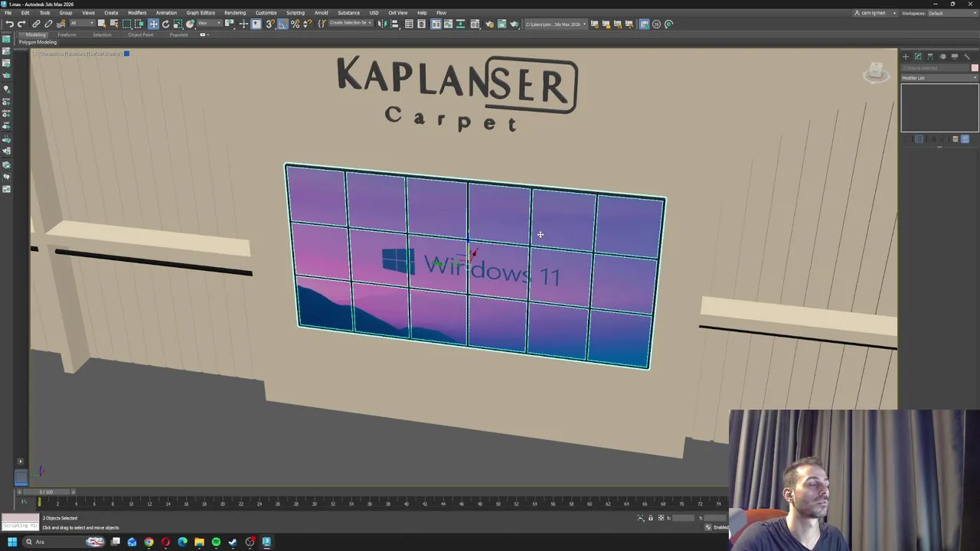The width and height of the screenshot is (980, 551).
Task: Toggle 3D Snaps
Action: pyautogui.click(x=269, y=24)
